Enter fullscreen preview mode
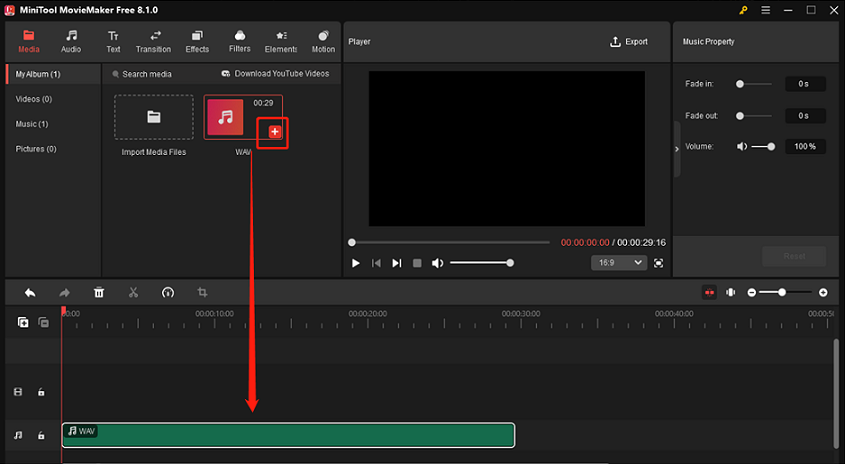 659,263
